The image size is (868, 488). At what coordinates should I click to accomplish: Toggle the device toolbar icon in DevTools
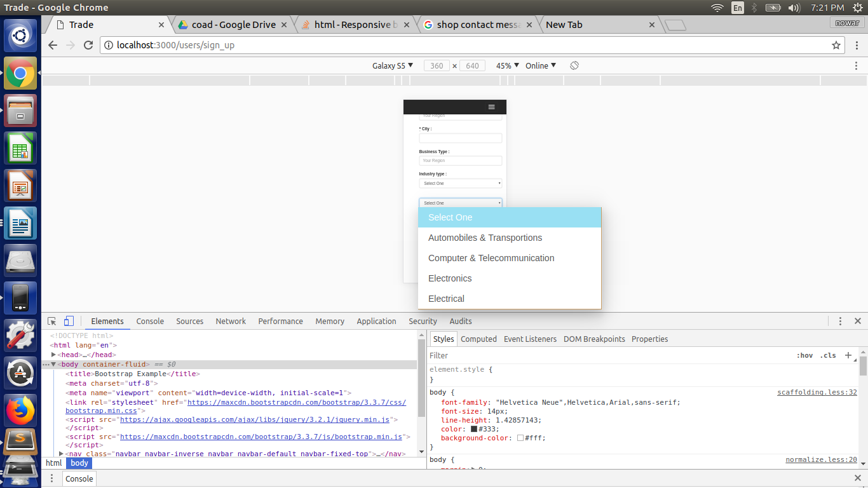[x=69, y=322]
